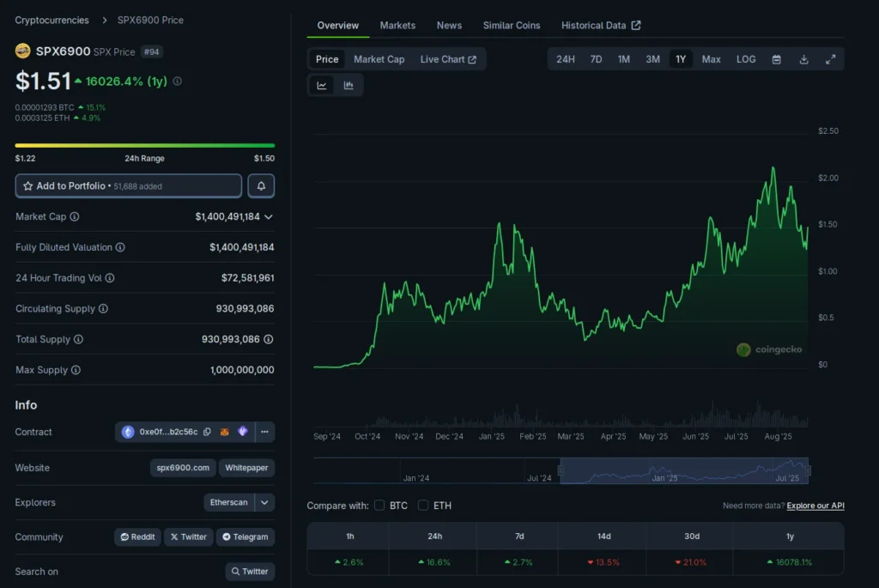Select 7D time range

pos(596,59)
